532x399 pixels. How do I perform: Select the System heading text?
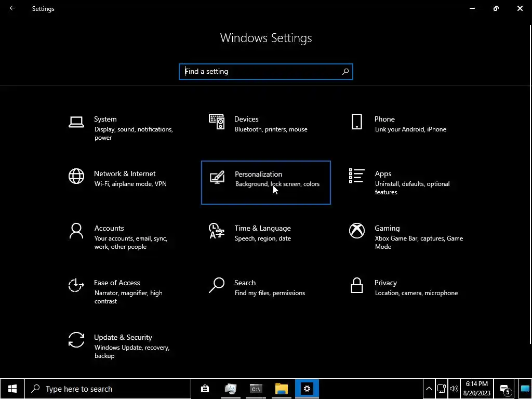pyautogui.click(x=105, y=119)
